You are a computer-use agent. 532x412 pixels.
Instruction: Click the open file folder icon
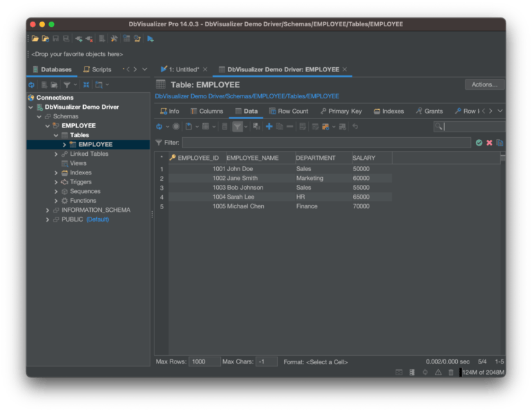click(35, 39)
